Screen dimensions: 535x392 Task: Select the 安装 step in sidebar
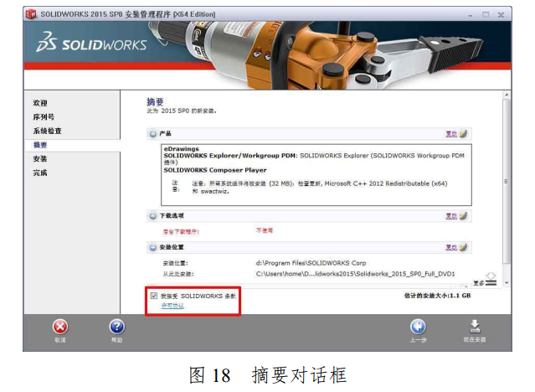40,159
